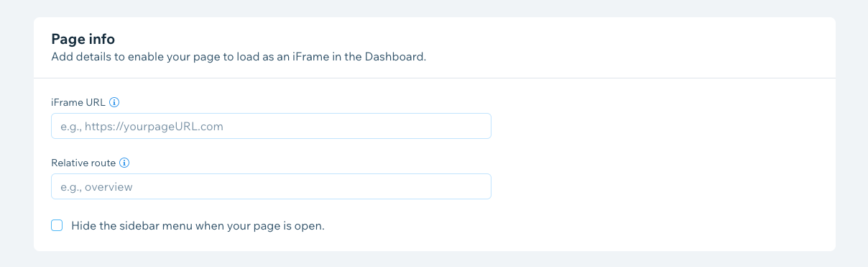Click the info icon beside Relative route

[124, 163]
